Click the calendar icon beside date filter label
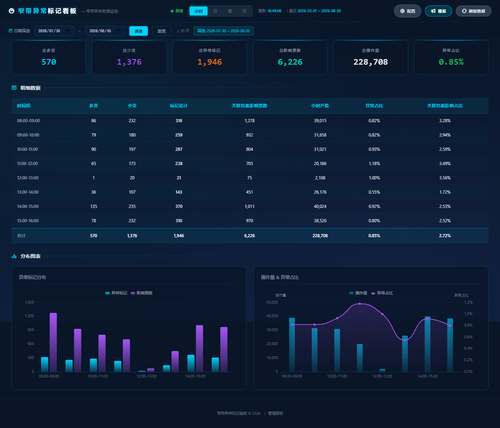Viewport: 500px width, 428px height. coord(10,31)
